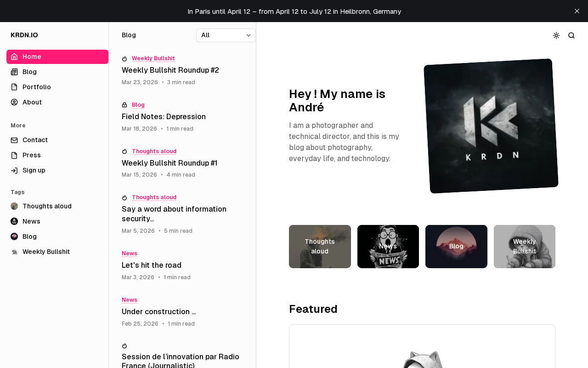This screenshot has height=368, width=588.
Task: Click the Home icon in sidebar
Action: coord(14,57)
